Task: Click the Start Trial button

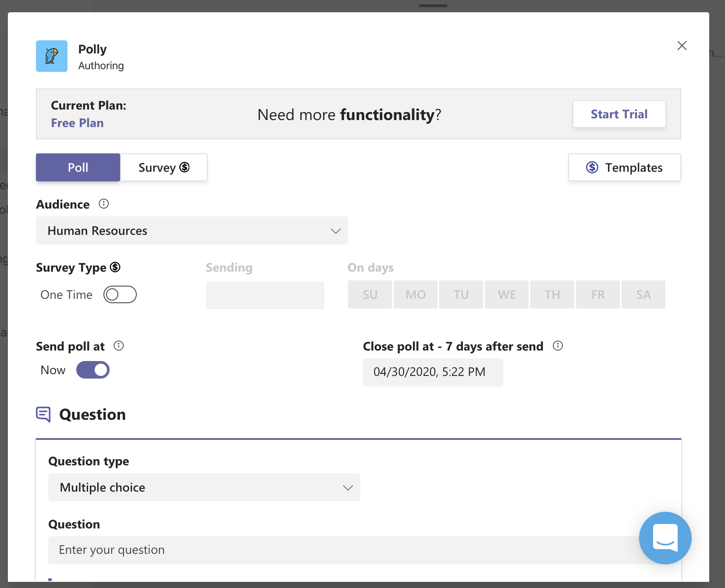Action: pyautogui.click(x=619, y=114)
